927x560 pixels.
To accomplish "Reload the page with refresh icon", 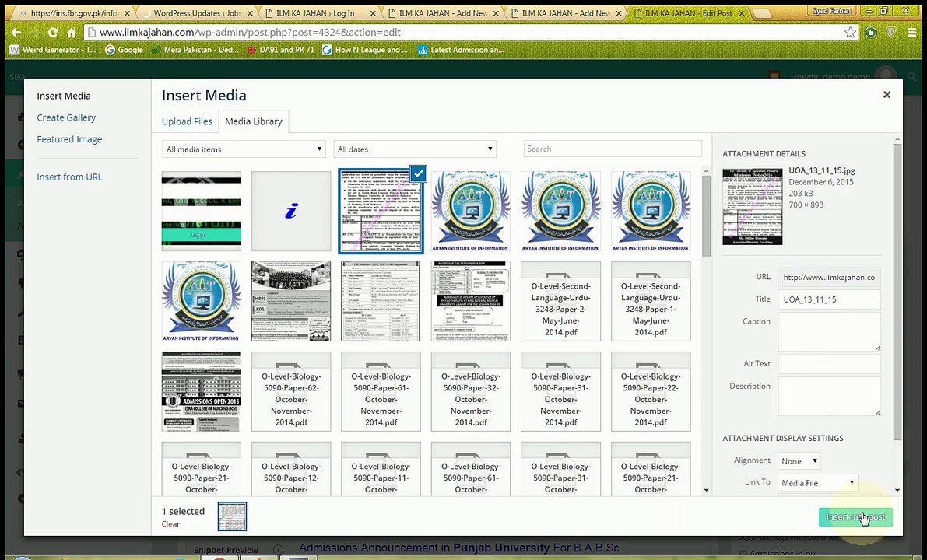I will [53, 33].
